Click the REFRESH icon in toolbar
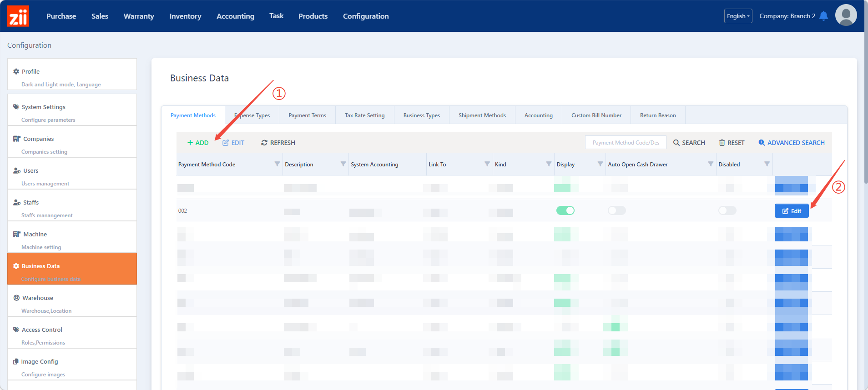Image resolution: width=868 pixels, height=390 pixels. tap(264, 143)
